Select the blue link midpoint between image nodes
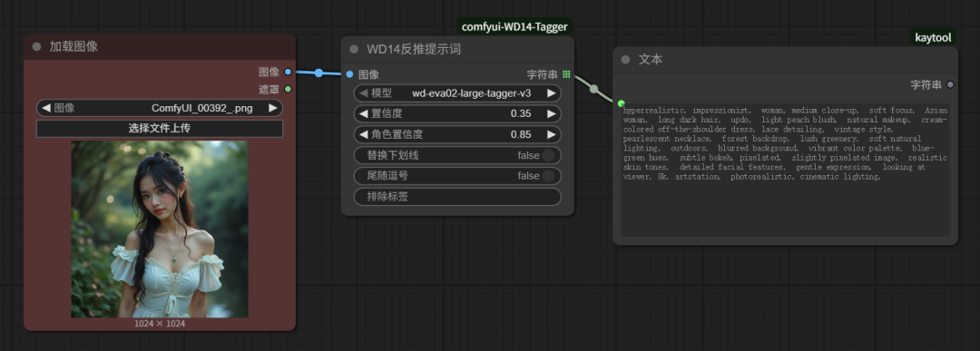Image resolution: width=980 pixels, height=351 pixels. 318,73
